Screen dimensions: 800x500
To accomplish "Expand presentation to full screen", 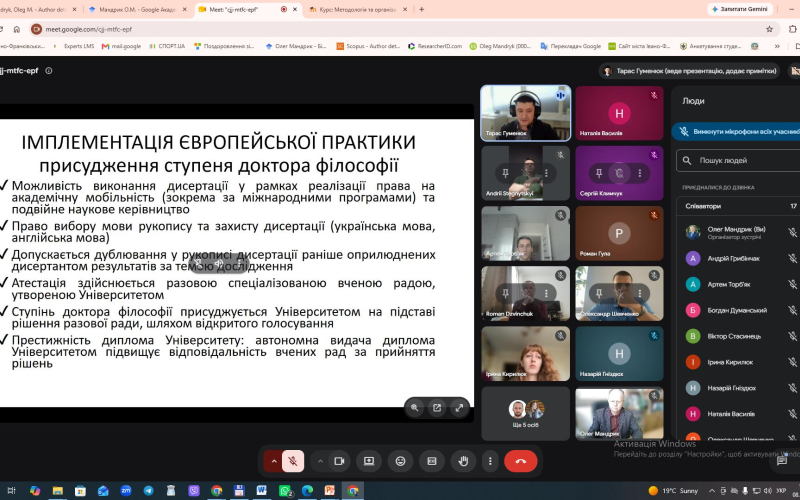I will tap(459, 408).
